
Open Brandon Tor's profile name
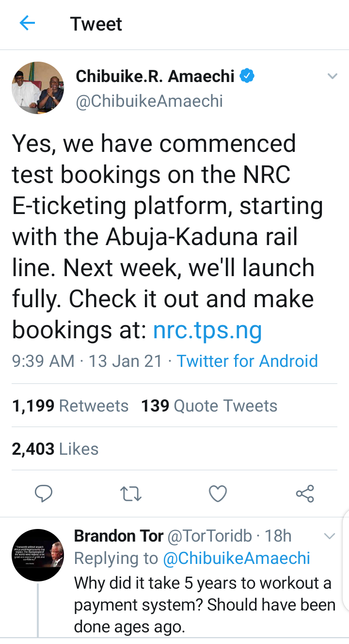click(119, 536)
